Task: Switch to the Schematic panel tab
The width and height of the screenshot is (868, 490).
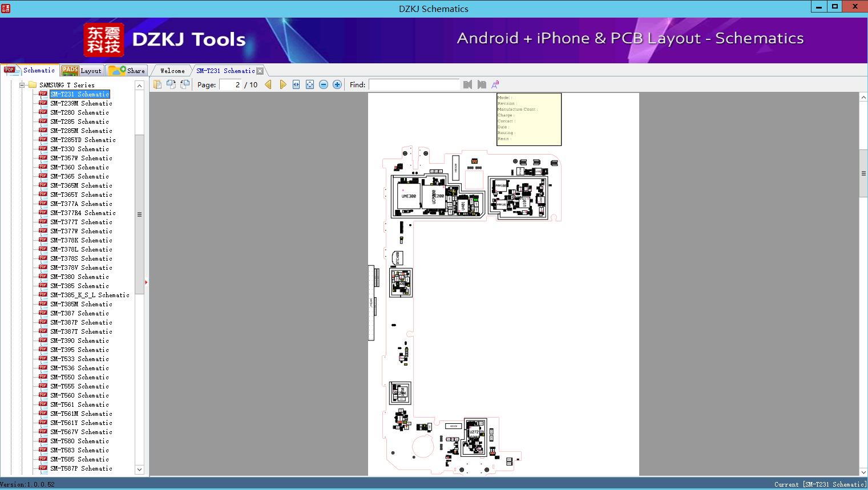Action: tap(30, 70)
